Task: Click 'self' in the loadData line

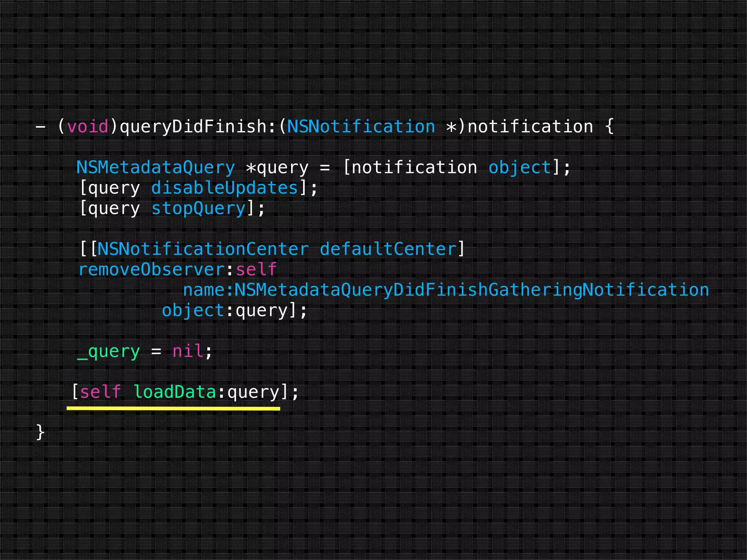Action: pyautogui.click(x=100, y=392)
